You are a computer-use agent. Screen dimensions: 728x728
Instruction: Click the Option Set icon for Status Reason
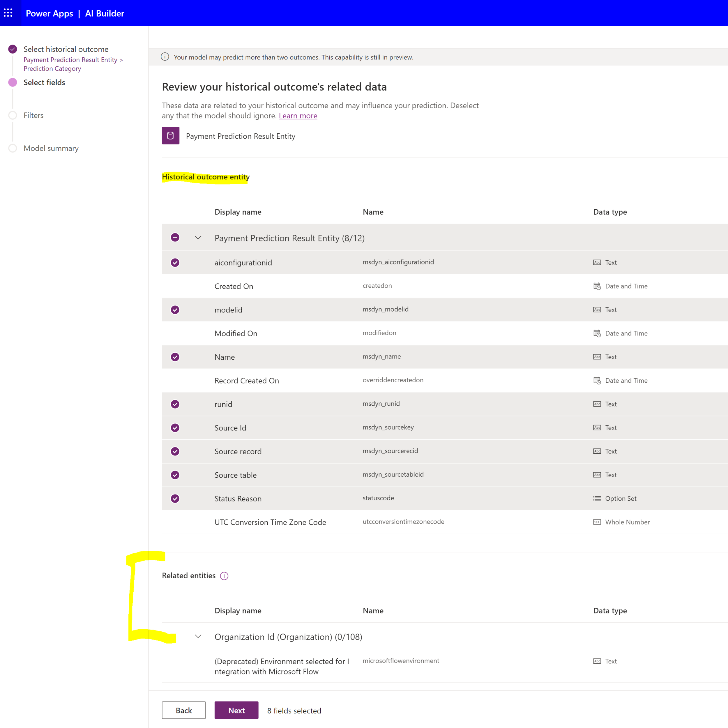pyautogui.click(x=597, y=499)
